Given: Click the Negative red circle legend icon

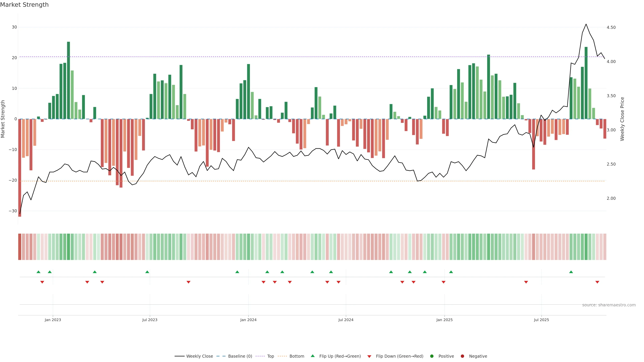Looking at the screenshot, I should [x=462, y=356].
